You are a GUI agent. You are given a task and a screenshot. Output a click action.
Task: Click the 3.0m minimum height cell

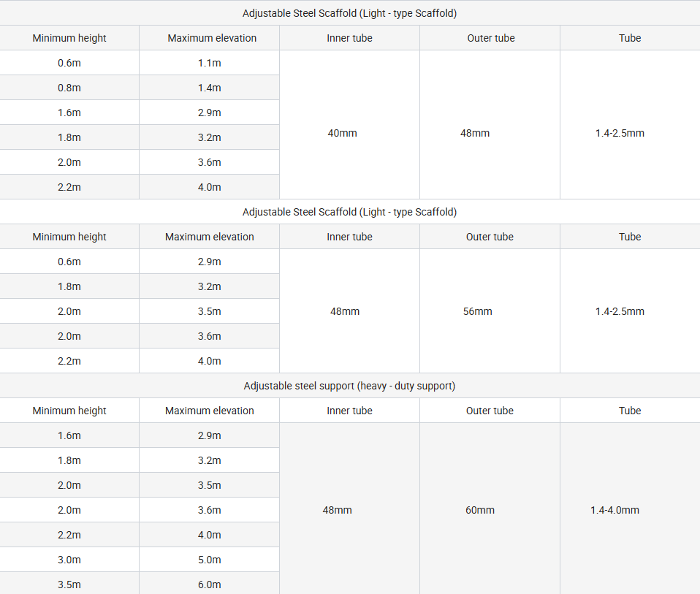(69, 560)
